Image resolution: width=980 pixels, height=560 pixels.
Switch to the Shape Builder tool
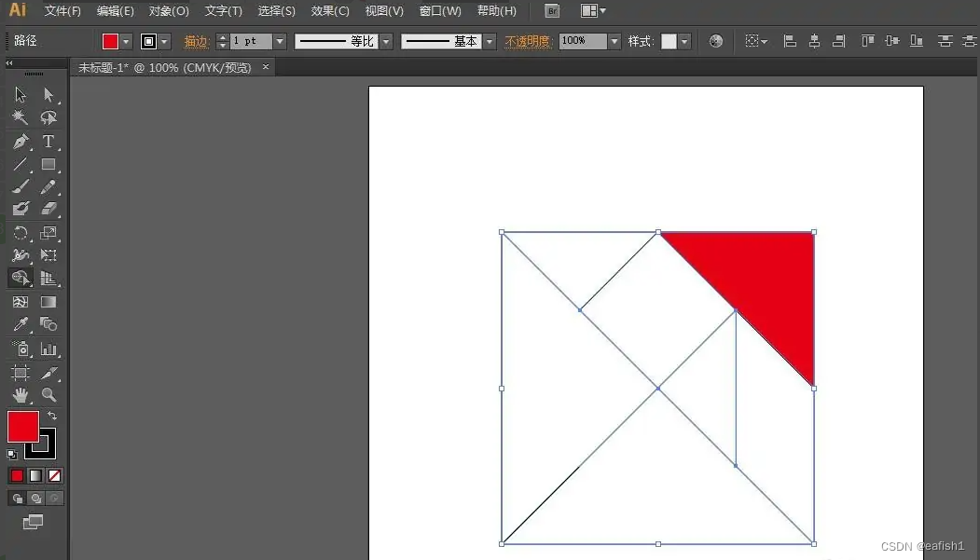coord(20,278)
